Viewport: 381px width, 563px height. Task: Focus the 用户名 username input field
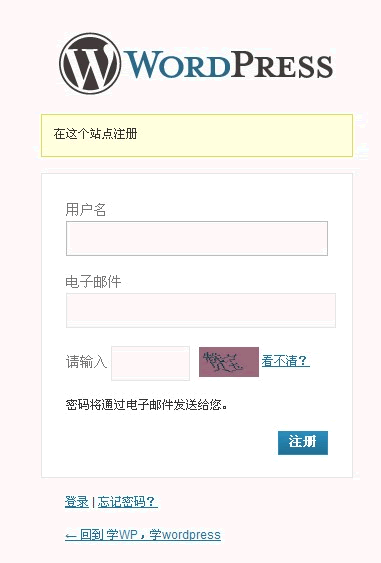coord(197,238)
